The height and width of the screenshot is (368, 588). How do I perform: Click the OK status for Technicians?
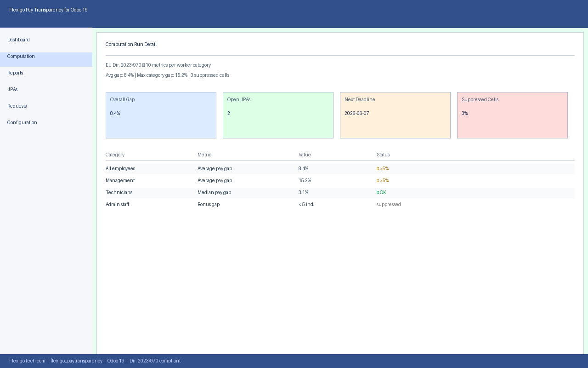381,193
